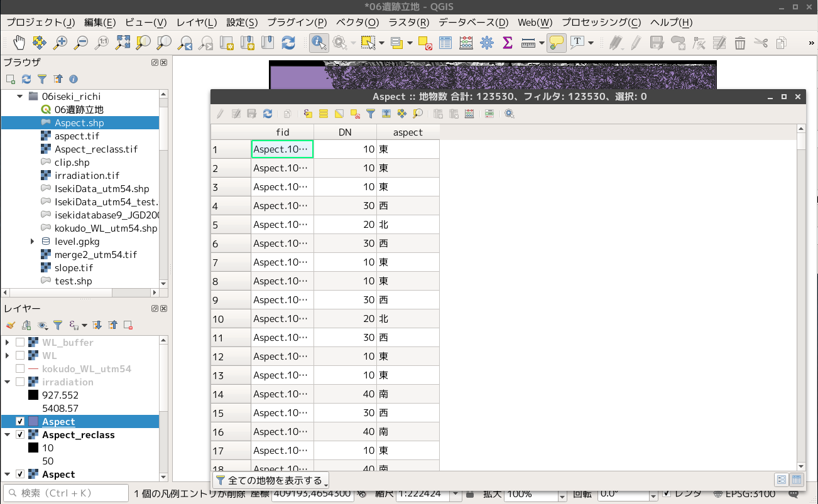Open Processing Toolbox gear icon
The image size is (818, 504).
pos(487,43)
